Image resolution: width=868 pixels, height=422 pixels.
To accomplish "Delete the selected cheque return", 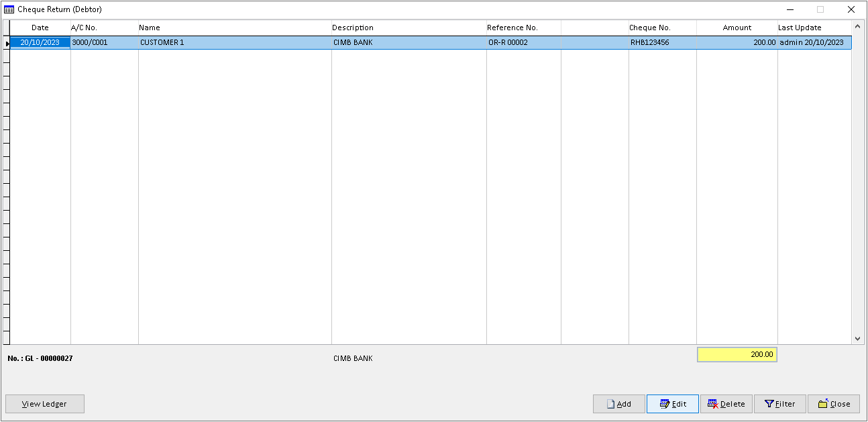I will (726, 404).
